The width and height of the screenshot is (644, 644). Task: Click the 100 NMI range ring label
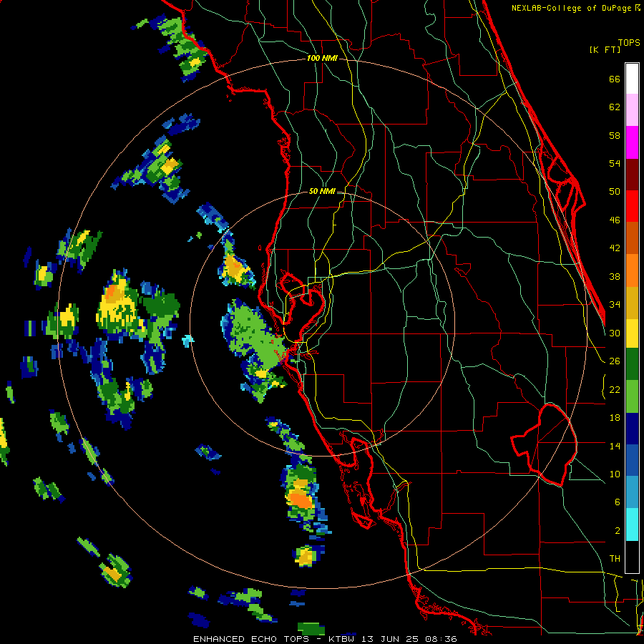(322, 59)
